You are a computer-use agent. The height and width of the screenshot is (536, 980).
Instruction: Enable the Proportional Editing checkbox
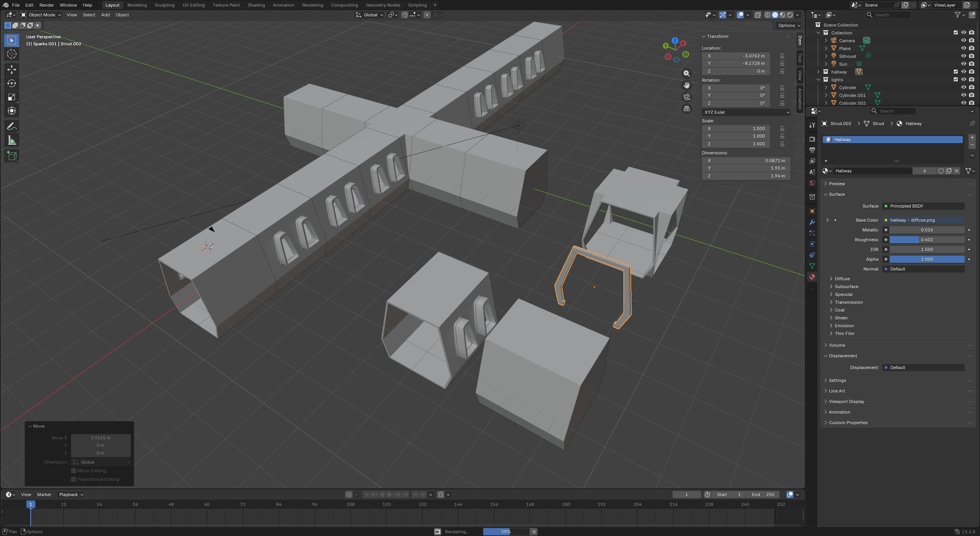coord(73,479)
